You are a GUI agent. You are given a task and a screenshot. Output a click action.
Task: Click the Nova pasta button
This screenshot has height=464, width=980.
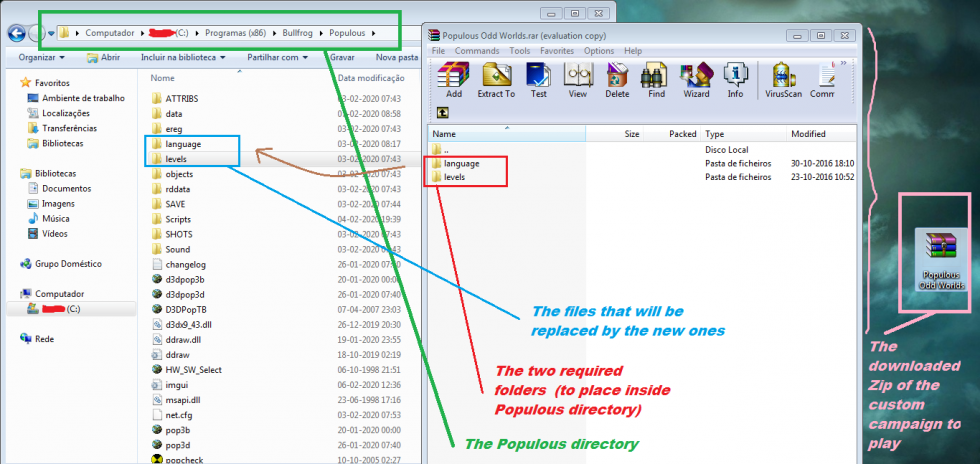[396, 57]
